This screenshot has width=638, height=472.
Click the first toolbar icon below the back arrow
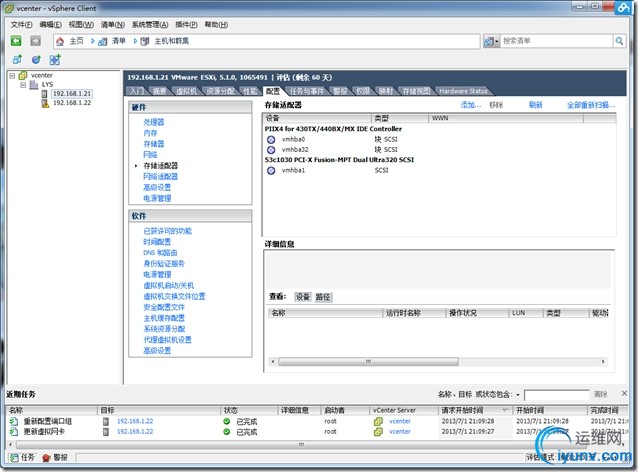(x=17, y=60)
